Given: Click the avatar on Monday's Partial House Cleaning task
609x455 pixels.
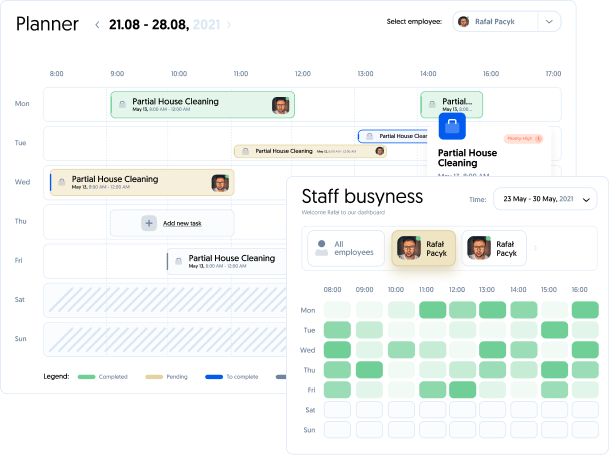Looking at the screenshot, I should (281, 105).
